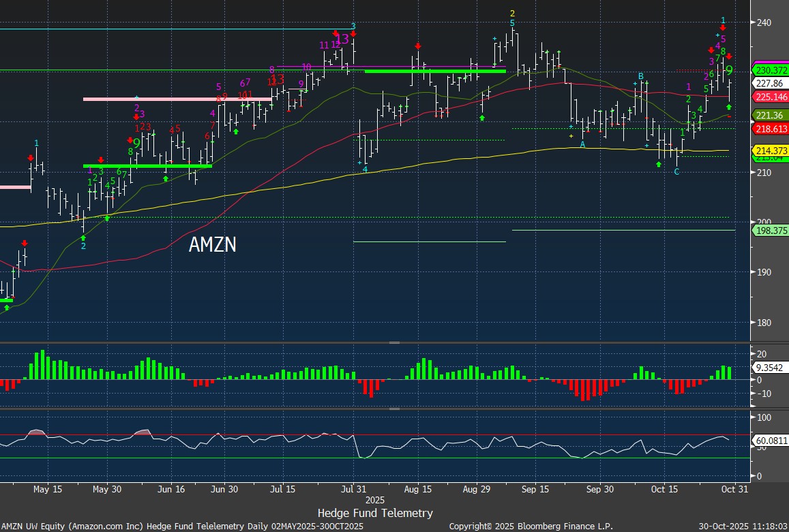
Task: Select the cyan wave label C
Action: click(x=676, y=172)
